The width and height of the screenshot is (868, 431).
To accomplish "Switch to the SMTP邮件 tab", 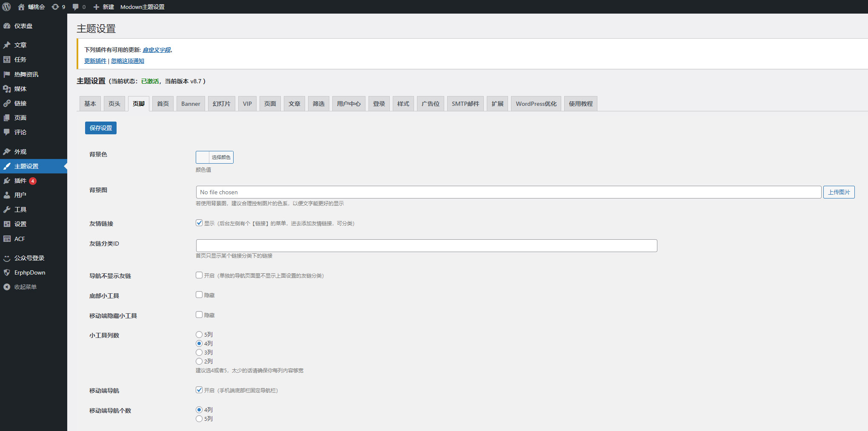I will tap(465, 104).
